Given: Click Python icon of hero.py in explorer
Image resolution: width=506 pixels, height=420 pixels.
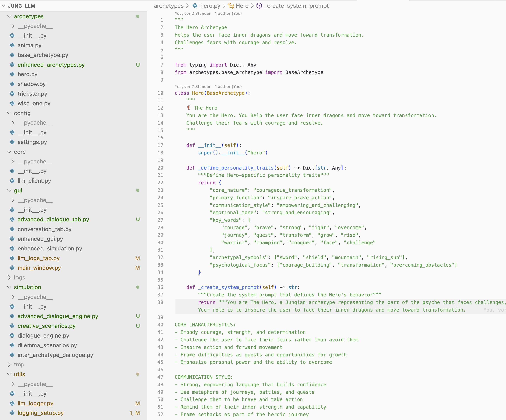Looking at the screenshot, I should [12, 74].
